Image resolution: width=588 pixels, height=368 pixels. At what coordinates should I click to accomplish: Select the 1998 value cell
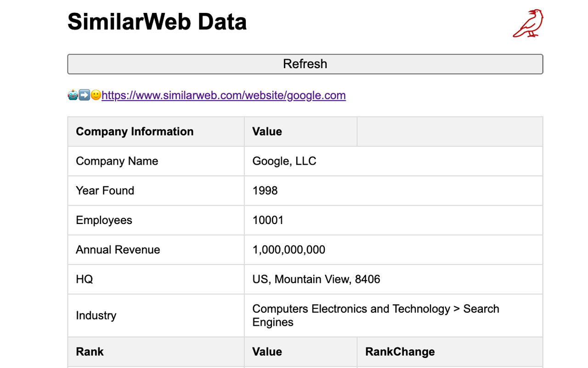[394, 190]
